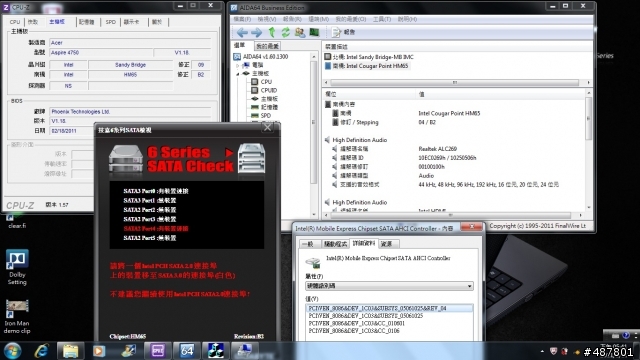Open graphics tab in CPU-Z
Screen dimensions: 640x360
(131, 22)
